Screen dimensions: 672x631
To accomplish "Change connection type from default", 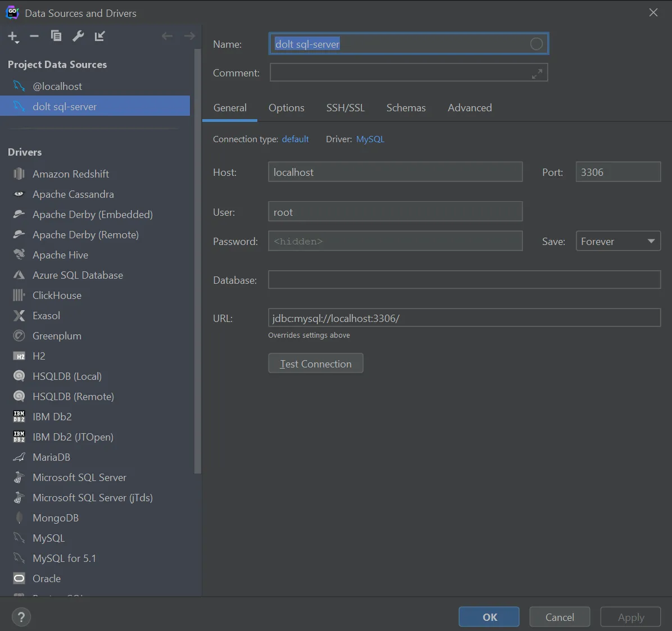I will click(x=295, y=139).
